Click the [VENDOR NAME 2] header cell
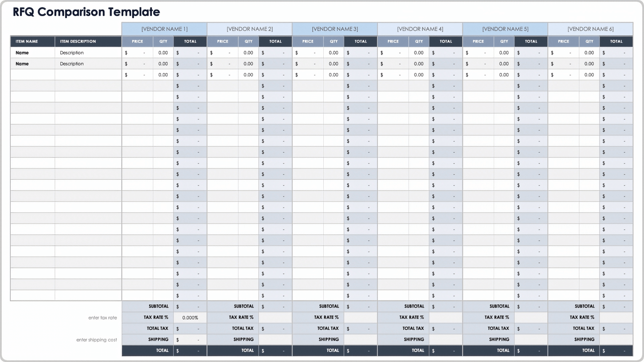 tap(250, 29)
